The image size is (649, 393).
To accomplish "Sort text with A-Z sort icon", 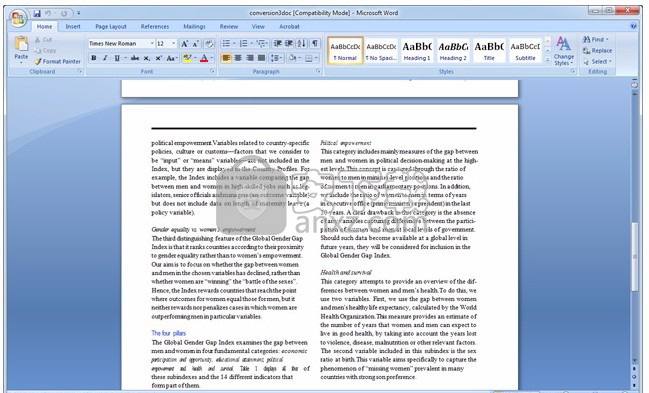I will click(302, 43).
